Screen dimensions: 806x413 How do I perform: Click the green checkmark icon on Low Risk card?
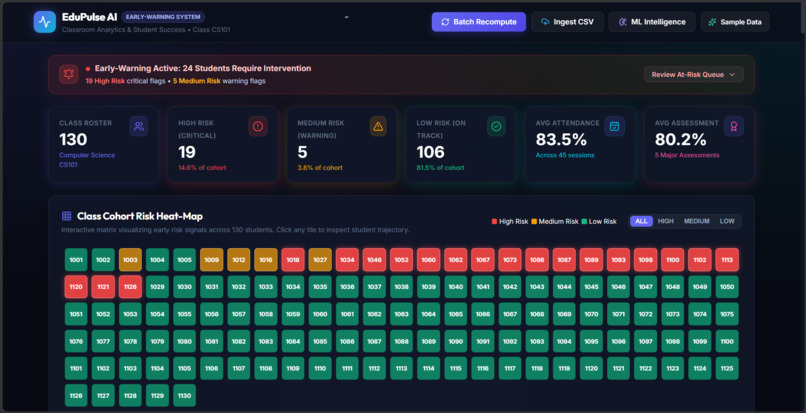[496, 127]
